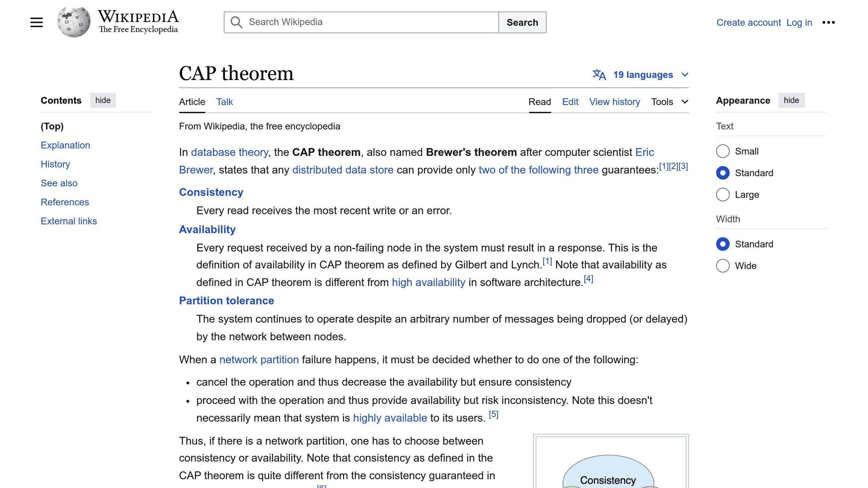Image resolution: width=868 pixels, height=488 pixels.
Task: Follow the database theory link
Action: click(229, 152)
